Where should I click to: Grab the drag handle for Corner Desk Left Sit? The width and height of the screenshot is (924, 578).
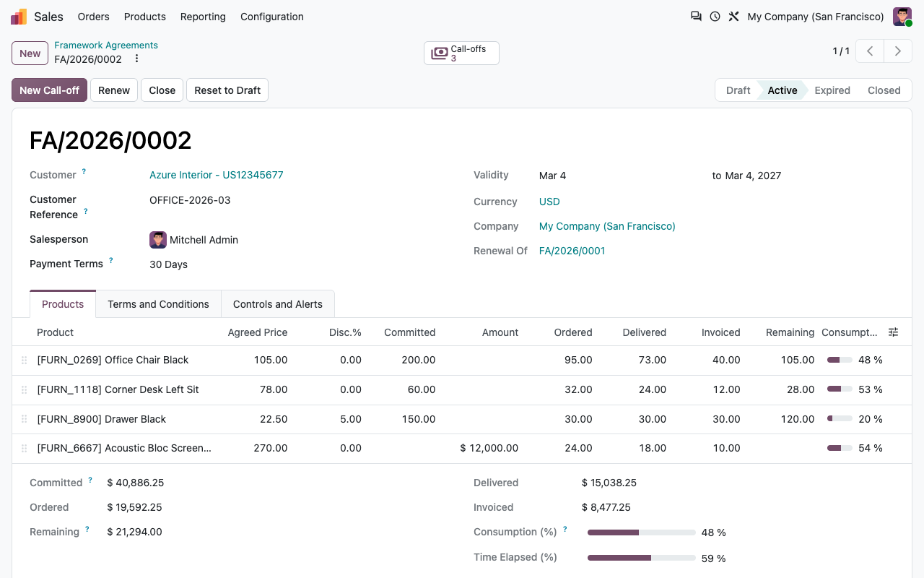click(x=24, y=389)
